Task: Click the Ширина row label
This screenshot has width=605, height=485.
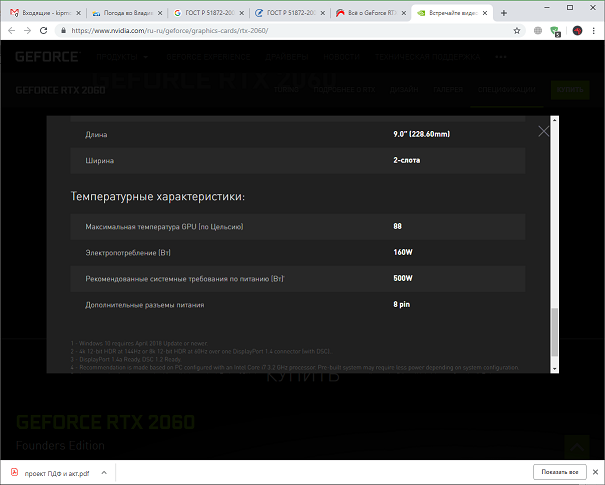Action: (x=100, y=161)
